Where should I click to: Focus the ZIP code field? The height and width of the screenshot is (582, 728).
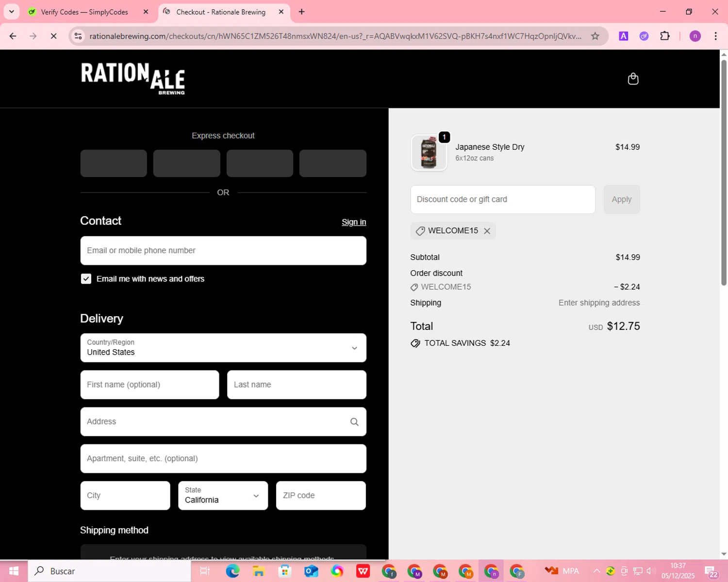pyautogui.click(x=321, y=496)
